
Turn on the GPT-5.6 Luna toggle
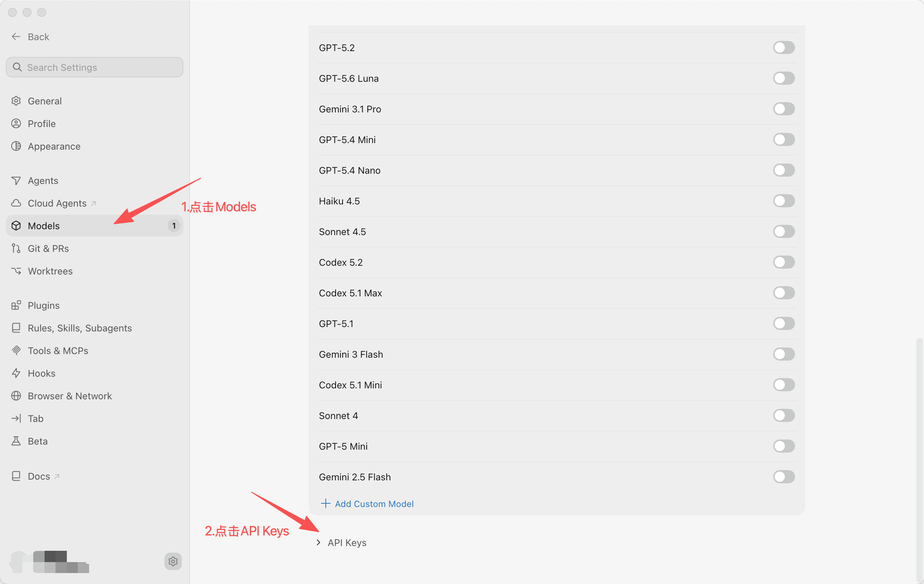(x=784, y=78)
